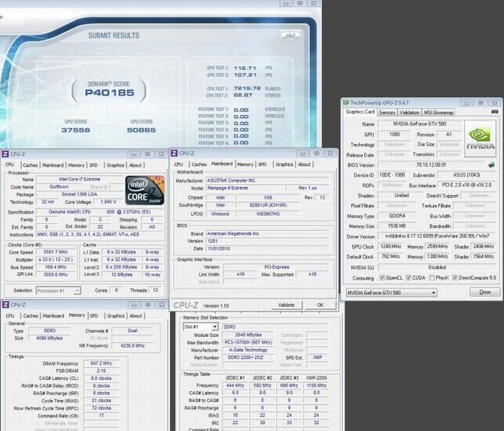The width and height of the screenshot is (504, 431).
Task: Open Memory tab in CPU-Z Mainboard window
Action: click(x=245, y=164)
